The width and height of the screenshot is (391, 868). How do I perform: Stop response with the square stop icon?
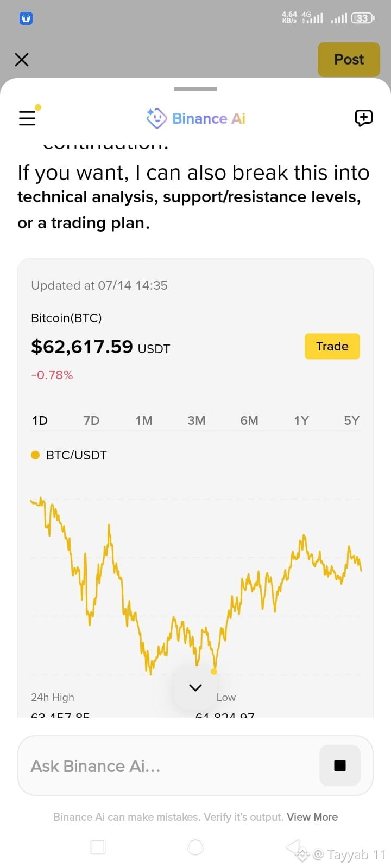tap(340, 765)
